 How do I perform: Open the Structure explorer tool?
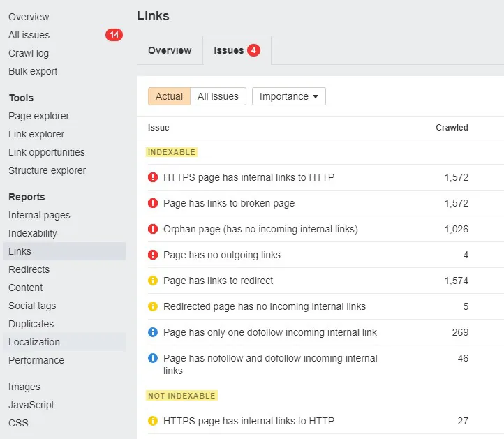click(47, 170)
